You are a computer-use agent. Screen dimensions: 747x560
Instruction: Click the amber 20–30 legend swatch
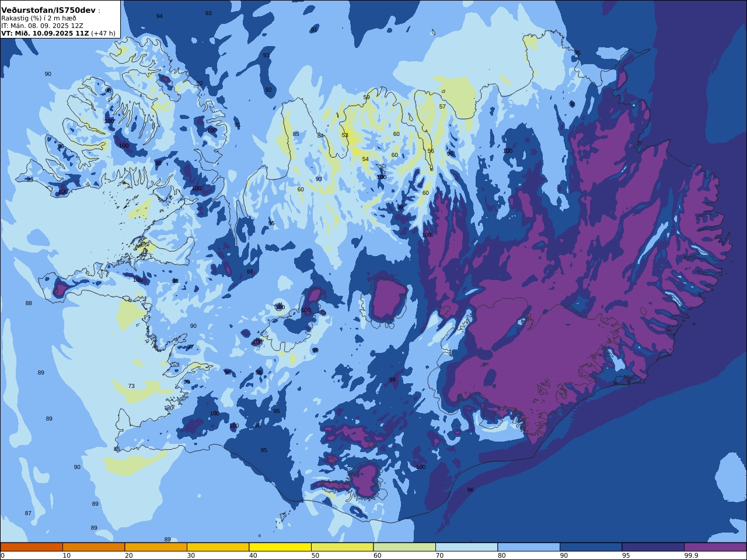pos(156,547)
